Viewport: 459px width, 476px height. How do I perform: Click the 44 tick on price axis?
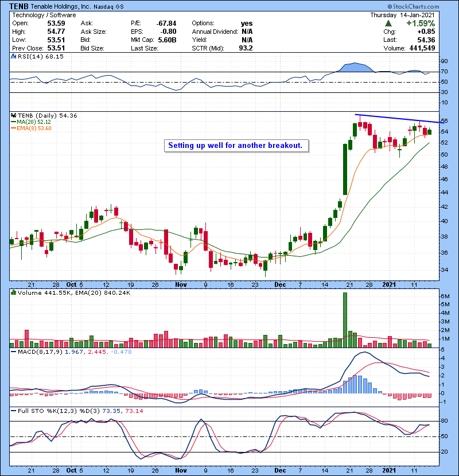tap(444, 193)
